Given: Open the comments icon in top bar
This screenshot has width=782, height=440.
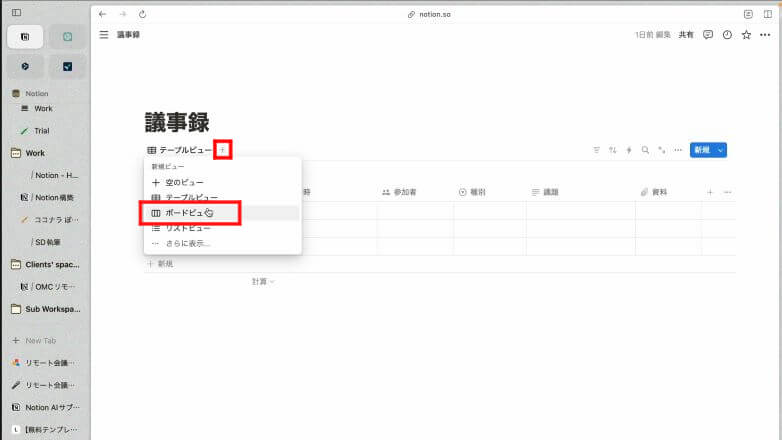Looking at the screenshot, I should [x=708, y=34].
